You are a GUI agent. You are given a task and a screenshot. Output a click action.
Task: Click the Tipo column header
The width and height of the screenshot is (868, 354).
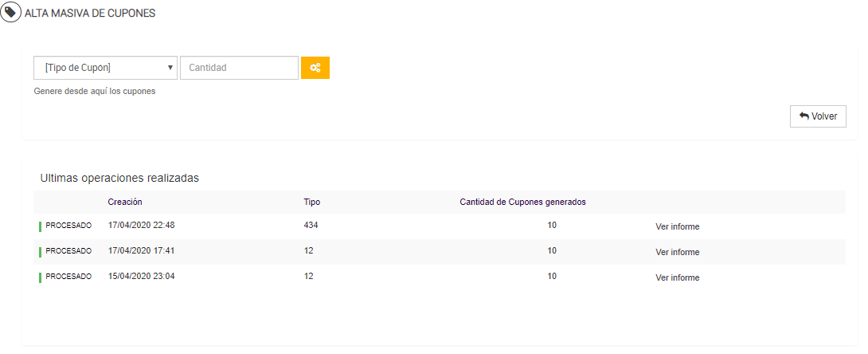point(311,202)
